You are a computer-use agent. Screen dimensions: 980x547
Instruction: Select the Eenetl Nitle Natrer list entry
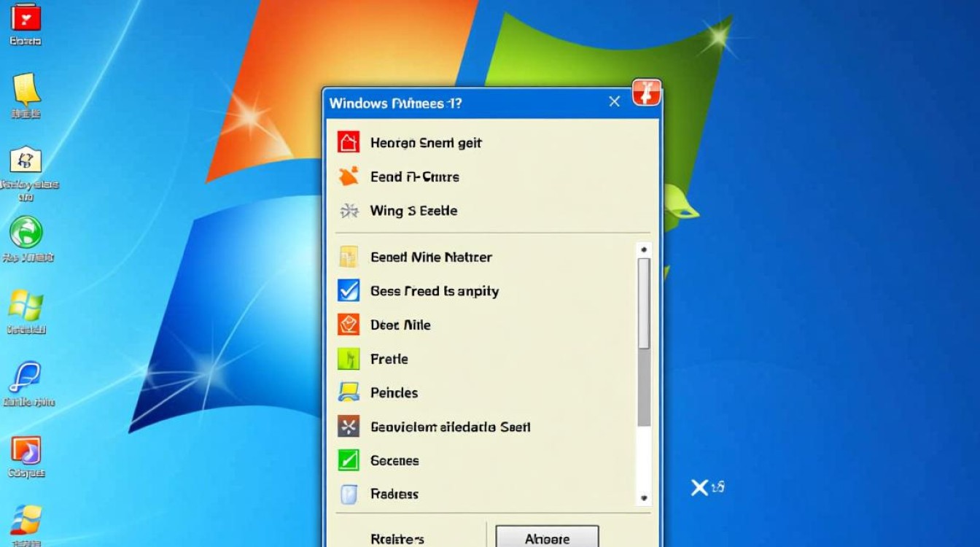tap(431, 257)
